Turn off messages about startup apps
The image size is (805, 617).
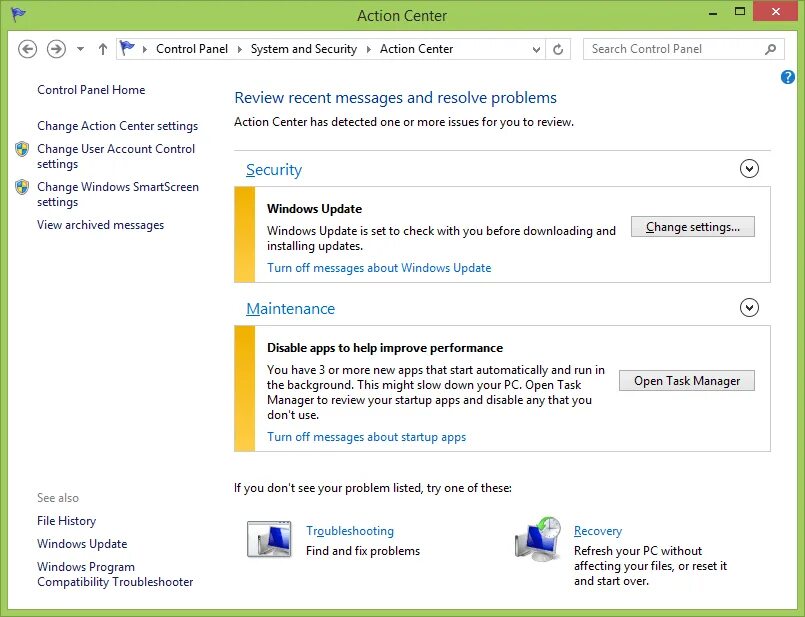(367, 437)
